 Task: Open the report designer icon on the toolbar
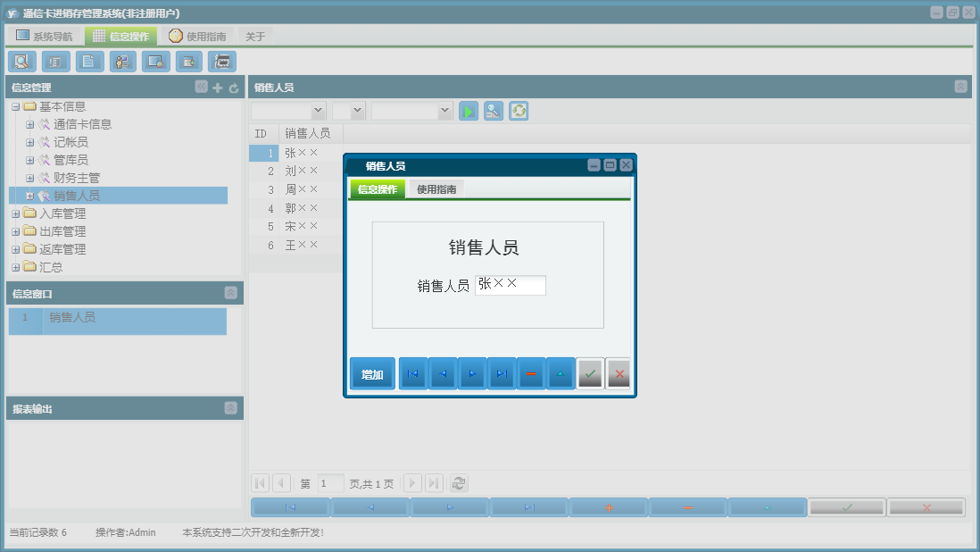pyautogui.click(x=55, y=61)
